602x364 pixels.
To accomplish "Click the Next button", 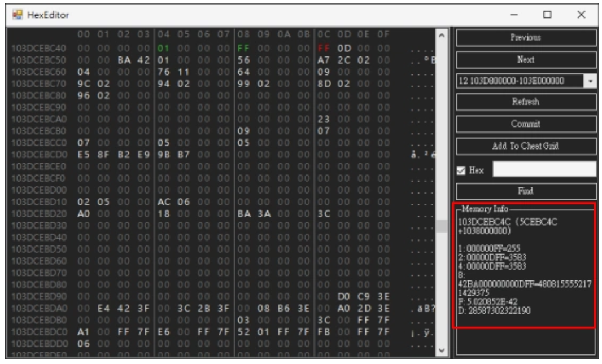I will pos(526,59).
